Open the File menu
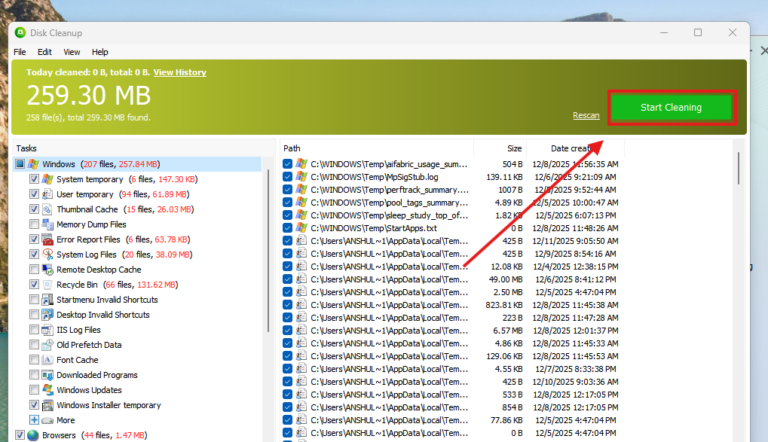This screenshot has height=442, width=768. tap(20, 52)
